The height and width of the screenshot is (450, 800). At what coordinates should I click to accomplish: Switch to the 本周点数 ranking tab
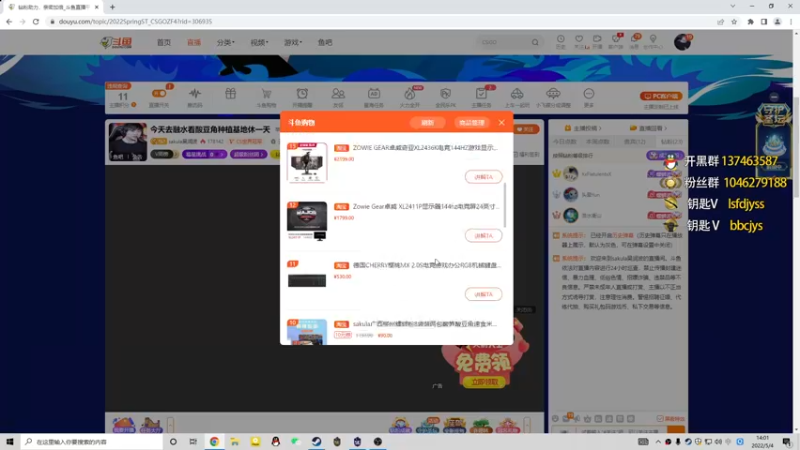pos(598,141)
